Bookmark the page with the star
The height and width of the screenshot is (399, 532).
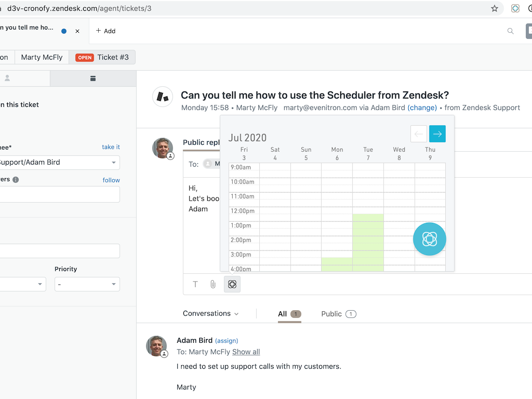(x=494, y=8)
